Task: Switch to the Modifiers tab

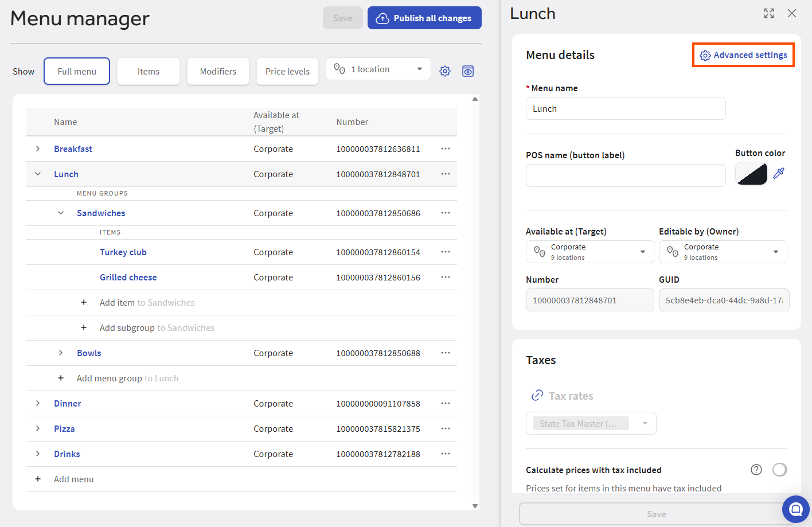Action: pyautogui.click(x=218, y=72)
